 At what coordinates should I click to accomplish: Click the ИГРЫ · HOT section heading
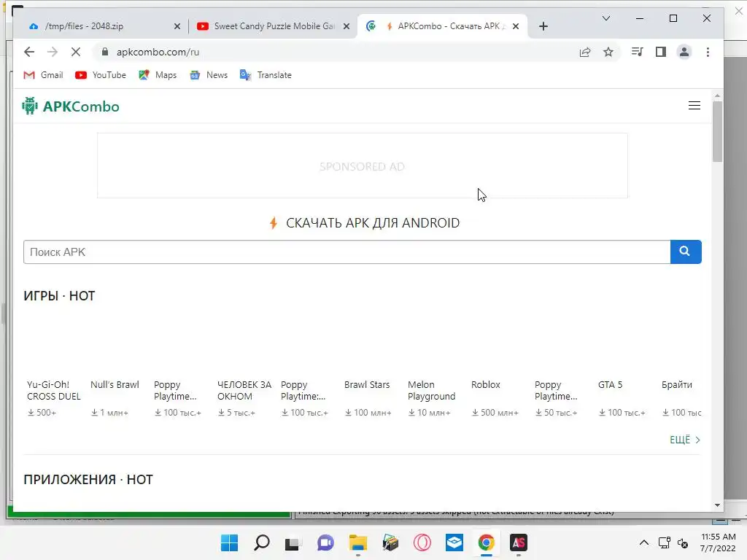click(x=59, y=296)
